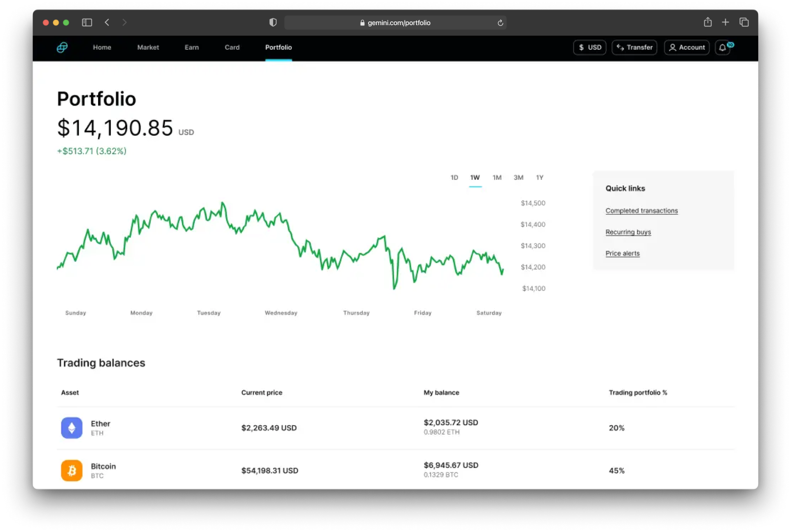Select the 1M chart range
This screenshot has height=532, width=791.
tap(497, 178)
